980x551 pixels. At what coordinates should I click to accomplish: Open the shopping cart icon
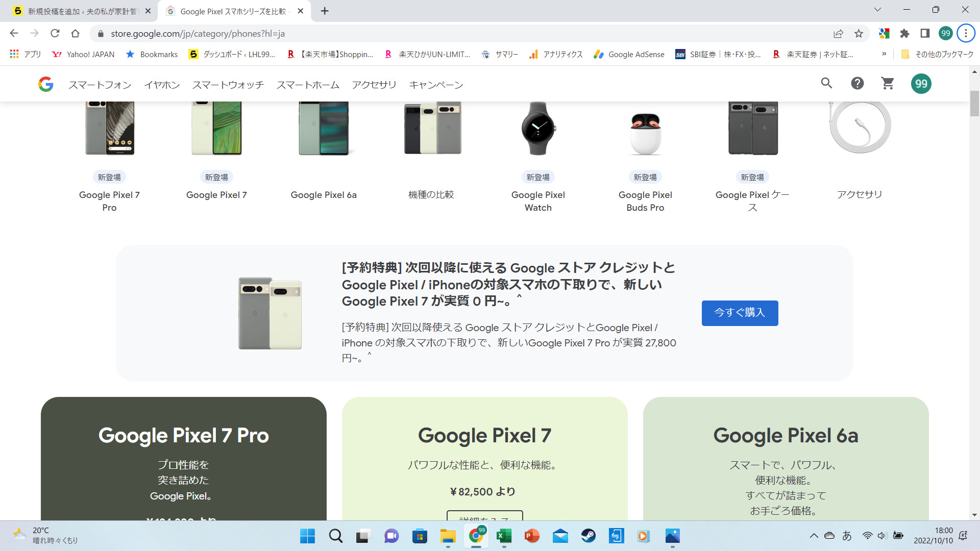click(888, 83)
